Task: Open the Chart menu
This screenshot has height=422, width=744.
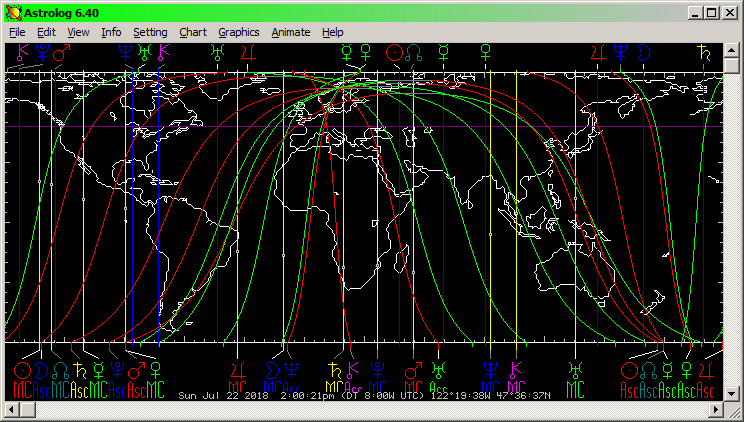Action: pyautogui.click(x=193, y=32)
